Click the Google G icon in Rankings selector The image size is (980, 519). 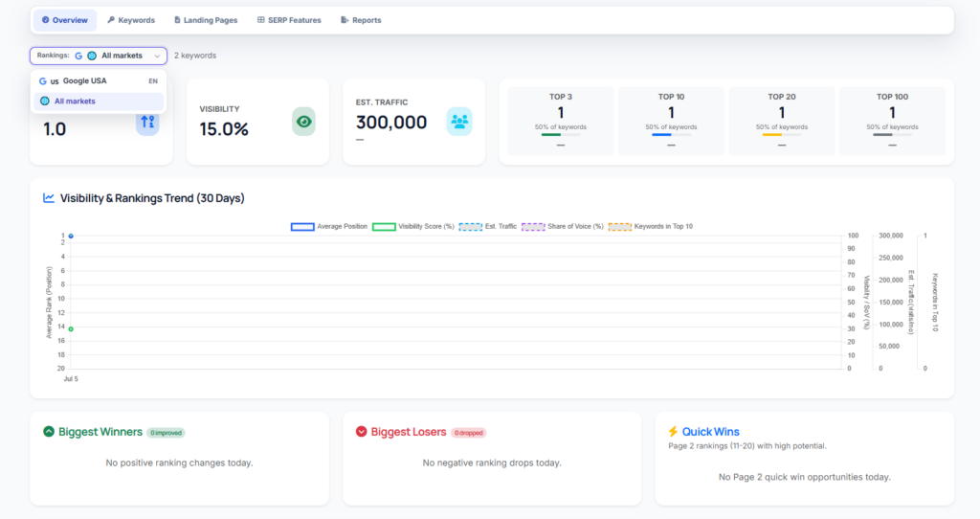(x=78, y=56)
